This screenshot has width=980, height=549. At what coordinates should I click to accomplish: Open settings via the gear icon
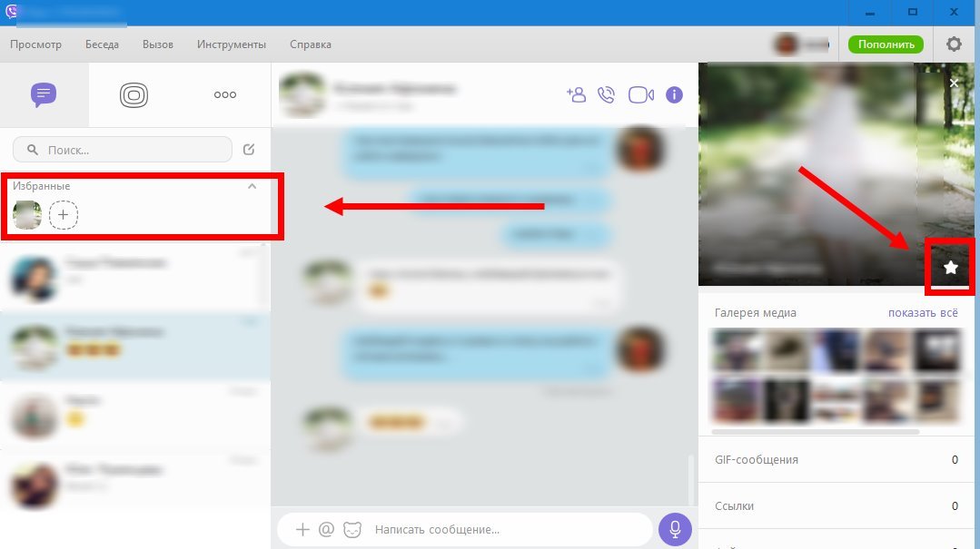pos(954,44)
